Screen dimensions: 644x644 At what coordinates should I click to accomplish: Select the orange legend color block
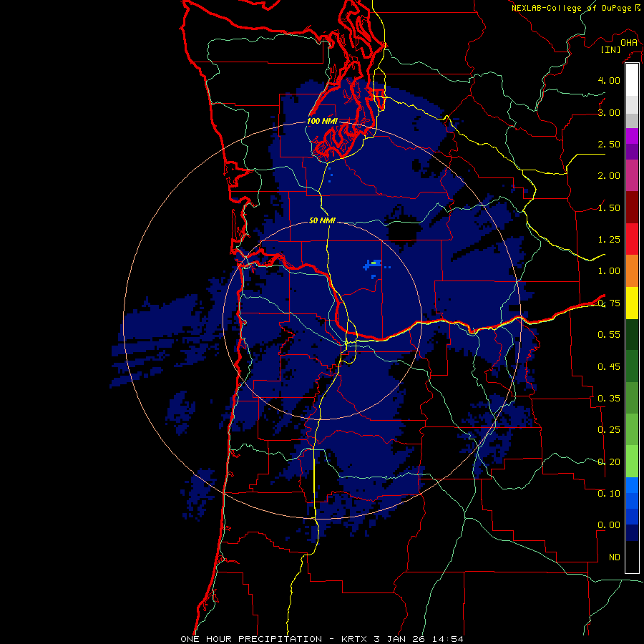[x=632, y=271]
